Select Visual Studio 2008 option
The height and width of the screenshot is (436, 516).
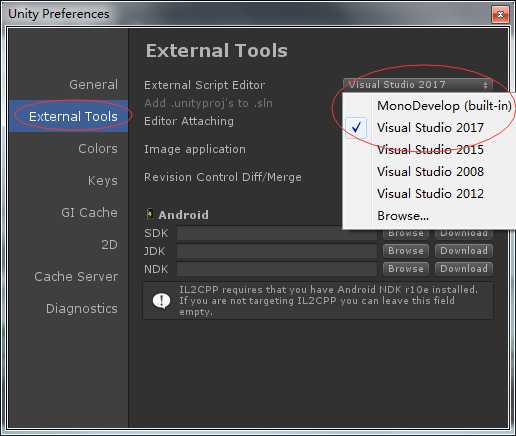[x=430, y=172]
